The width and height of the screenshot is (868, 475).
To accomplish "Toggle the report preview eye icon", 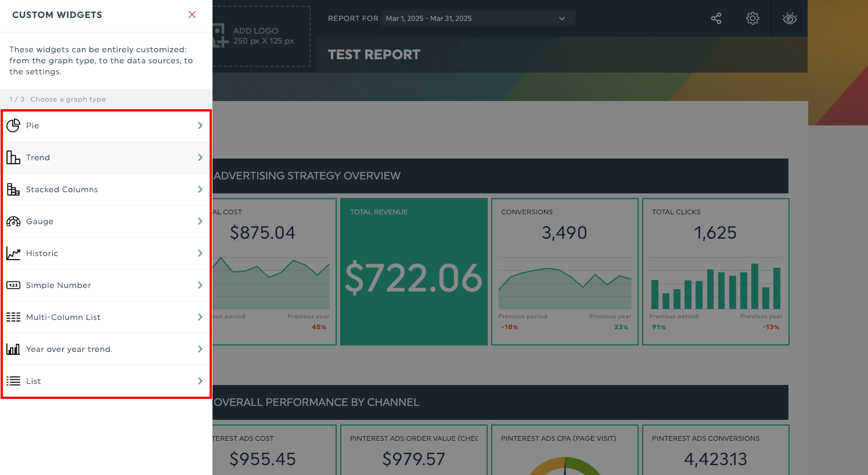I will (x=790, y=18).
